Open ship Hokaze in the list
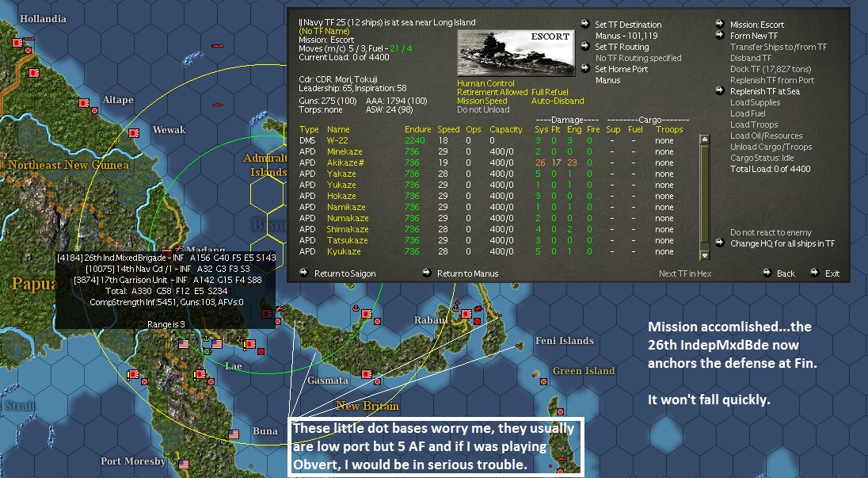868x478 pixels. pyautogui.click(x=341, y=196)
